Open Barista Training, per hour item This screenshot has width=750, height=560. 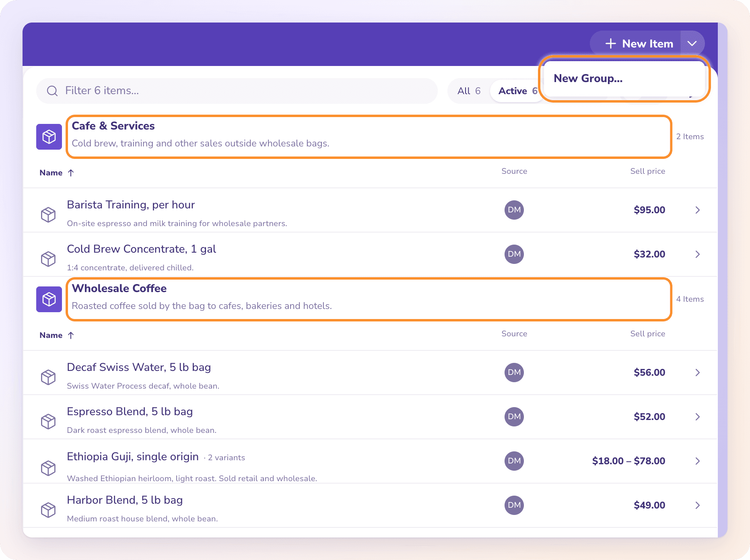point(131,205)
